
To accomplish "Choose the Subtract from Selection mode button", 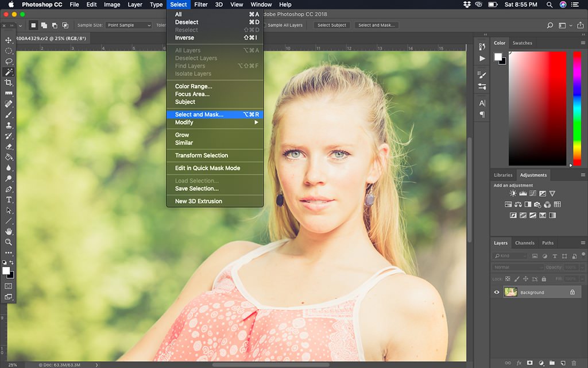I will [55, 25].
